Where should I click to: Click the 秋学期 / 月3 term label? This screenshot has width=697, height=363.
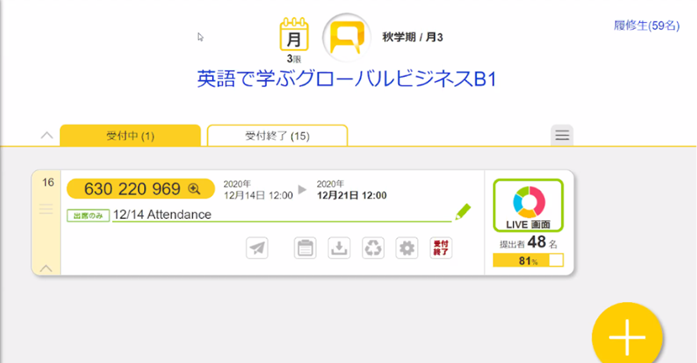[413, 37]
